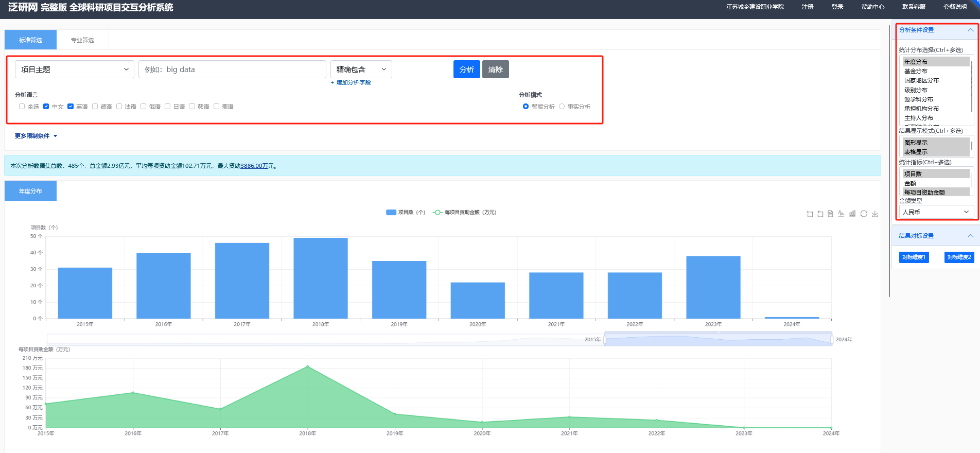Click the blue 分析 button
Viewport: 980px width, 453px height.
pos(467,69)
